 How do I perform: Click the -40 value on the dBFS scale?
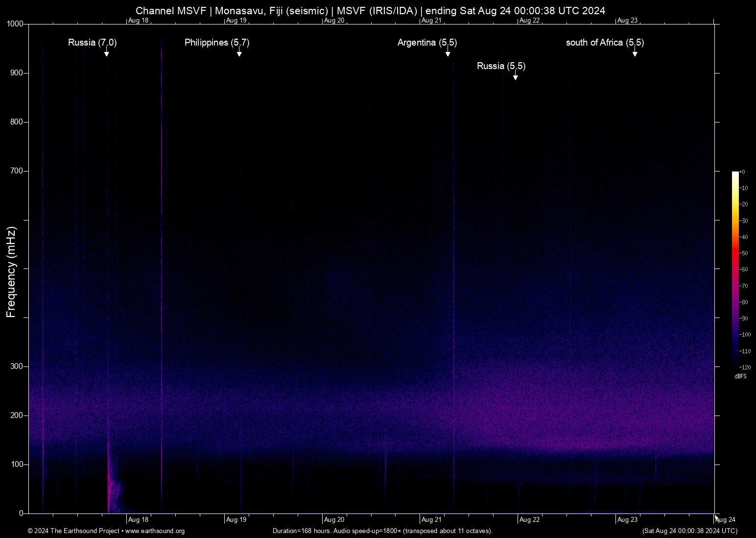(x=743, y=237)
